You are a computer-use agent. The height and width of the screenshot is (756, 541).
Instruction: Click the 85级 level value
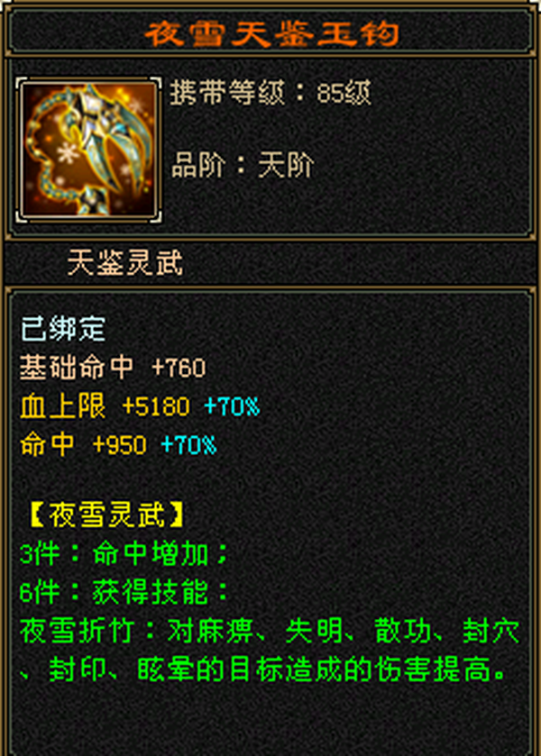click(344, 92)
